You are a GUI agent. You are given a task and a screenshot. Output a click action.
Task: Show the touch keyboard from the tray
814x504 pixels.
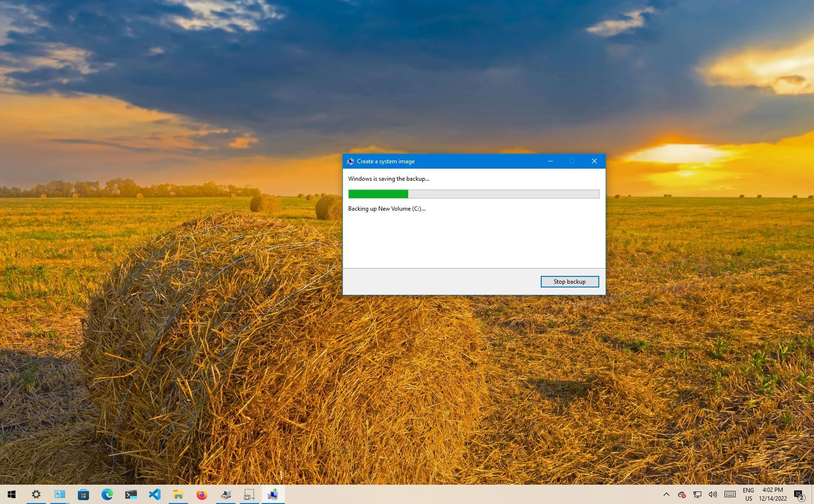tap(729, 494)
